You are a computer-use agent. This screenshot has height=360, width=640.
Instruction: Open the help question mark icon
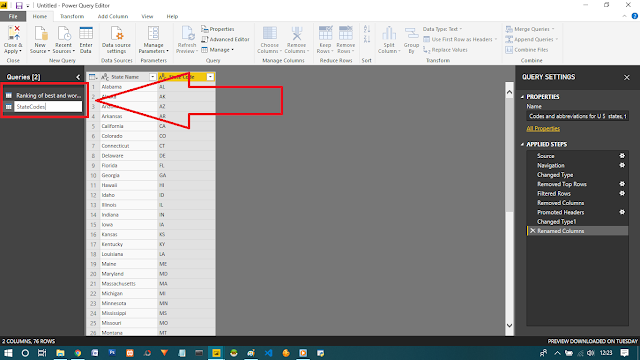coord(635,16)
